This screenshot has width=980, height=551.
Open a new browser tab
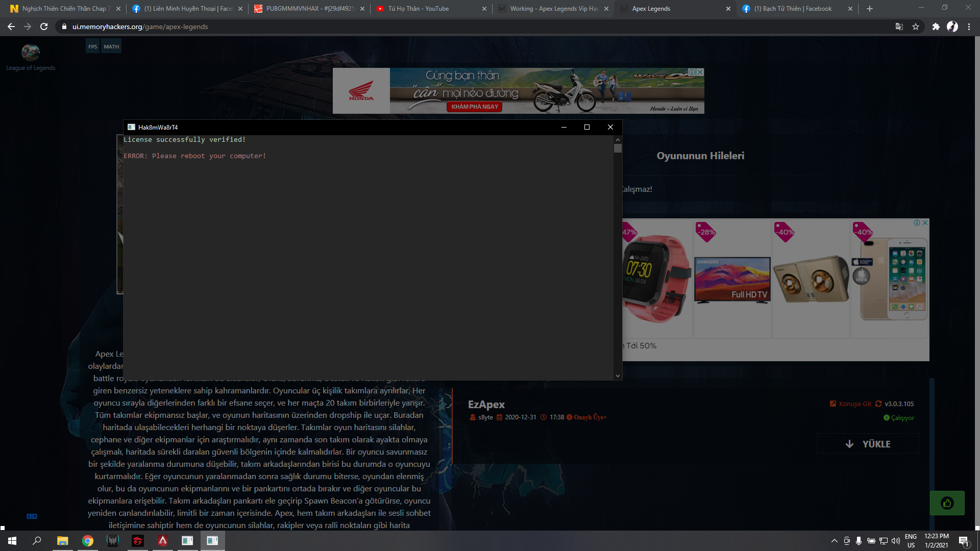(x=870, y=9)
